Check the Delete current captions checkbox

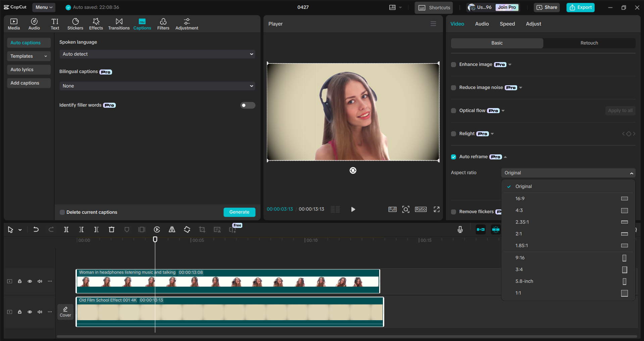tap(62, 212)
